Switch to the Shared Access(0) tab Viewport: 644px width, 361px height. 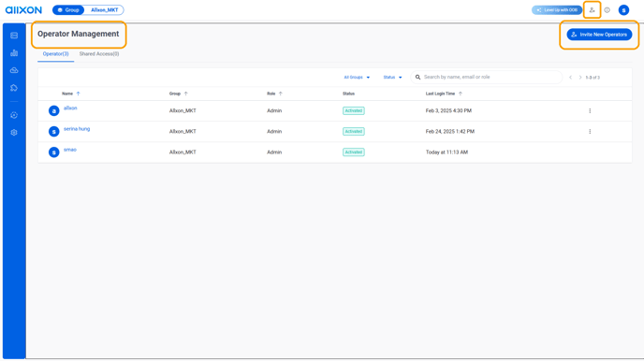pos(99,54)
